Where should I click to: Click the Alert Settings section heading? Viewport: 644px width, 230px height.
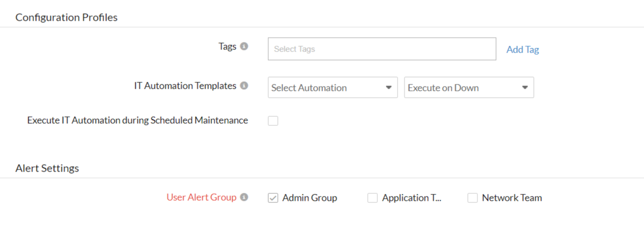pos(47,168)
